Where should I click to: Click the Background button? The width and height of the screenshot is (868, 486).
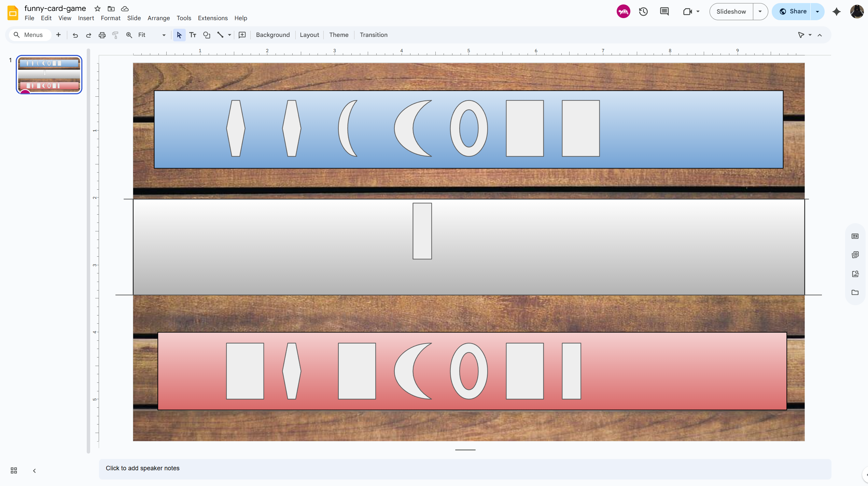(x=272, y=35)
